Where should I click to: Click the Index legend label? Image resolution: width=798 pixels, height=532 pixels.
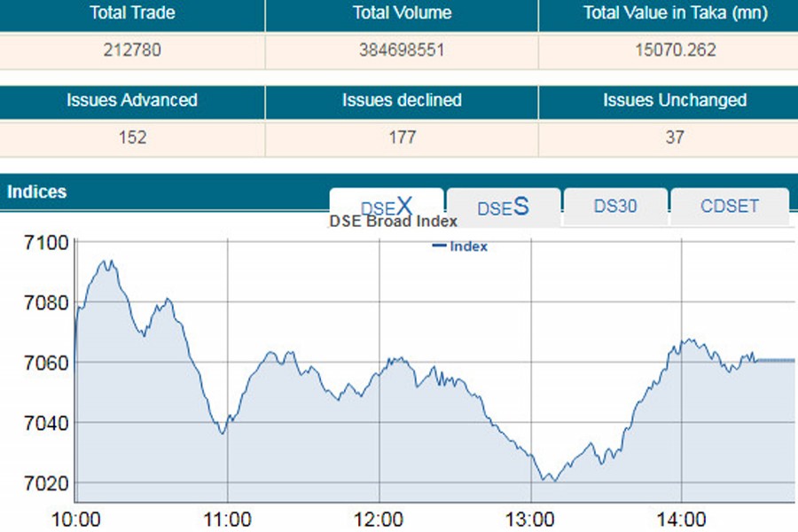coord(469,246)
